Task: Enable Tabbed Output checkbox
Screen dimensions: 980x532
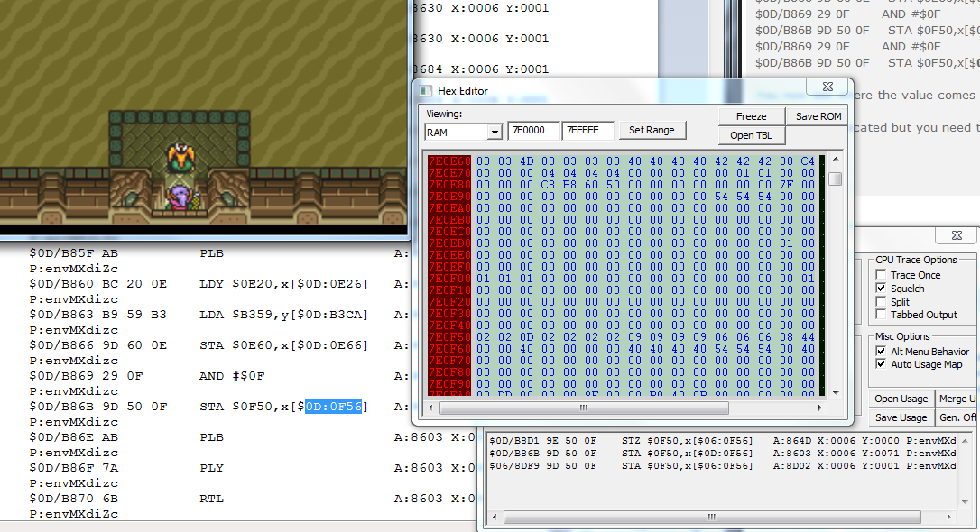Action: click(x=881, y=315)
